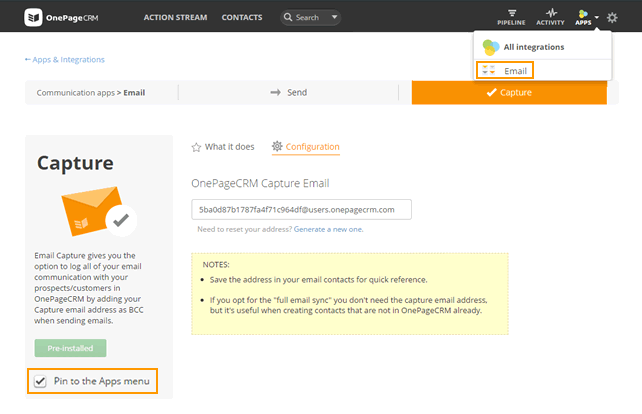The width and height of the screenshot is (642, 414).
Task: Go to Action Stream
Action: (175, 18)
